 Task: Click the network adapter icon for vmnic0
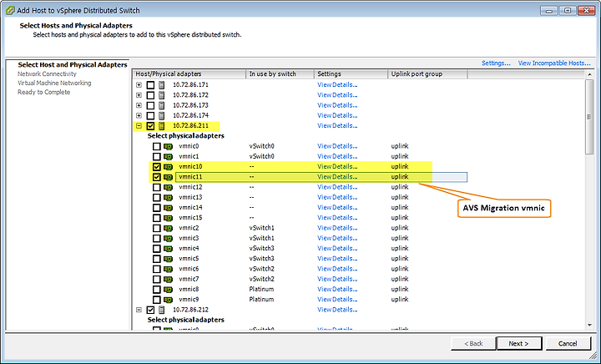[x=168, y=146]
